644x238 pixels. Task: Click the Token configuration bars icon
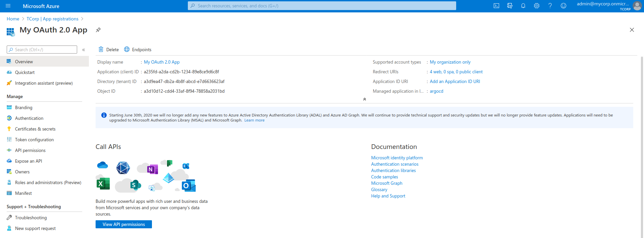coord(9,140)
